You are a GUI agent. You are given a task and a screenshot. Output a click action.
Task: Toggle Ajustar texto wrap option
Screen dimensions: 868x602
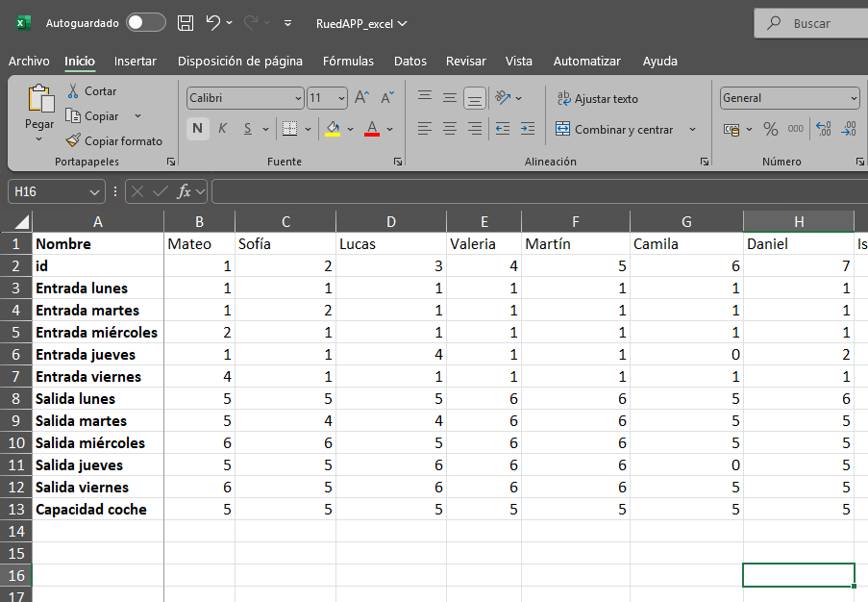pos(597,98)
